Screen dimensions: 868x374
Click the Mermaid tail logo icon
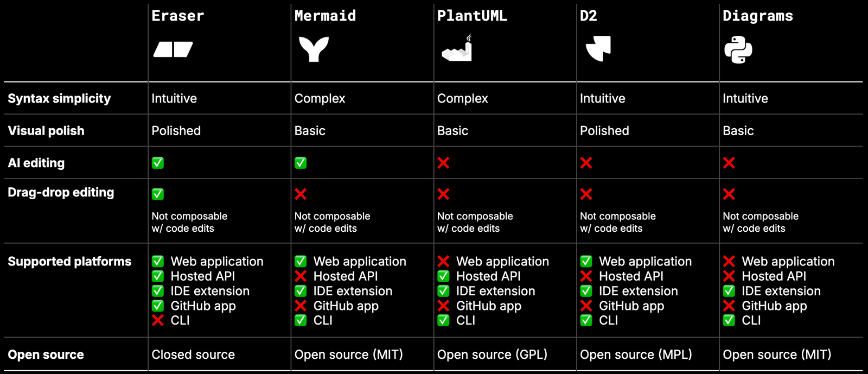pos(314,49)
